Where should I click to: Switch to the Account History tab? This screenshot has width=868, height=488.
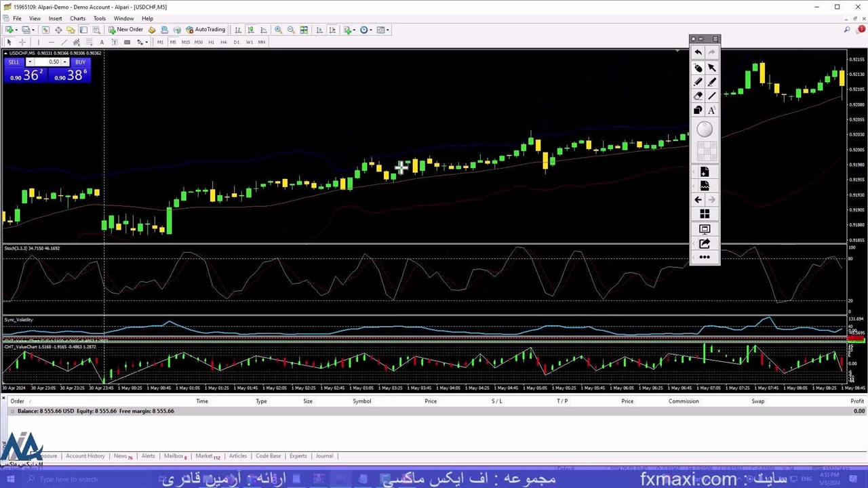tap(85, 456)
